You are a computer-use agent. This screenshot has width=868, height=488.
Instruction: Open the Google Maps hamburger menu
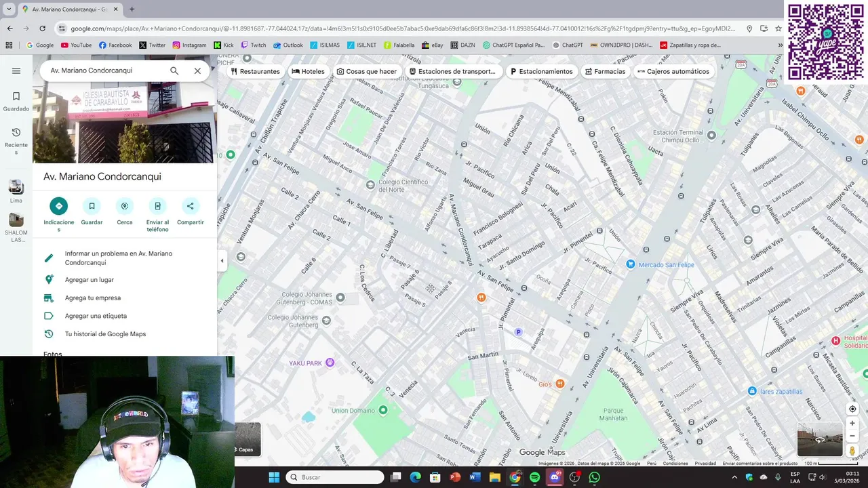(16, 70)
